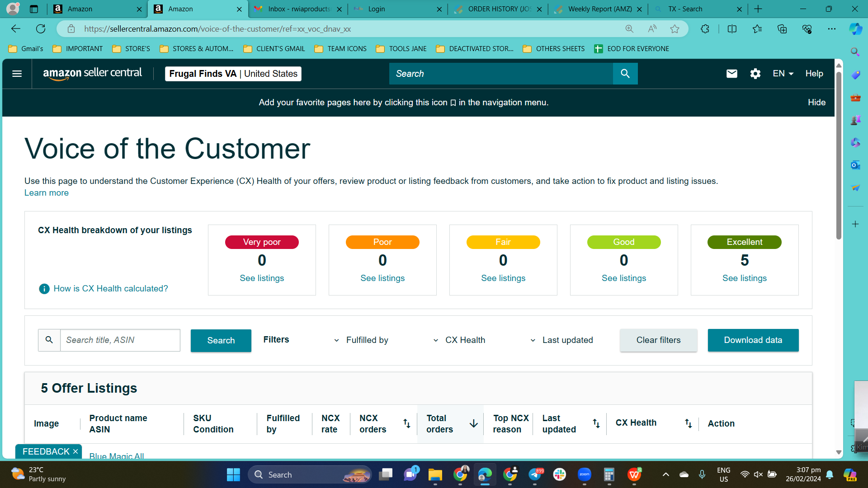
Task: Open the Windows Start button
Action: click(233, 474)
